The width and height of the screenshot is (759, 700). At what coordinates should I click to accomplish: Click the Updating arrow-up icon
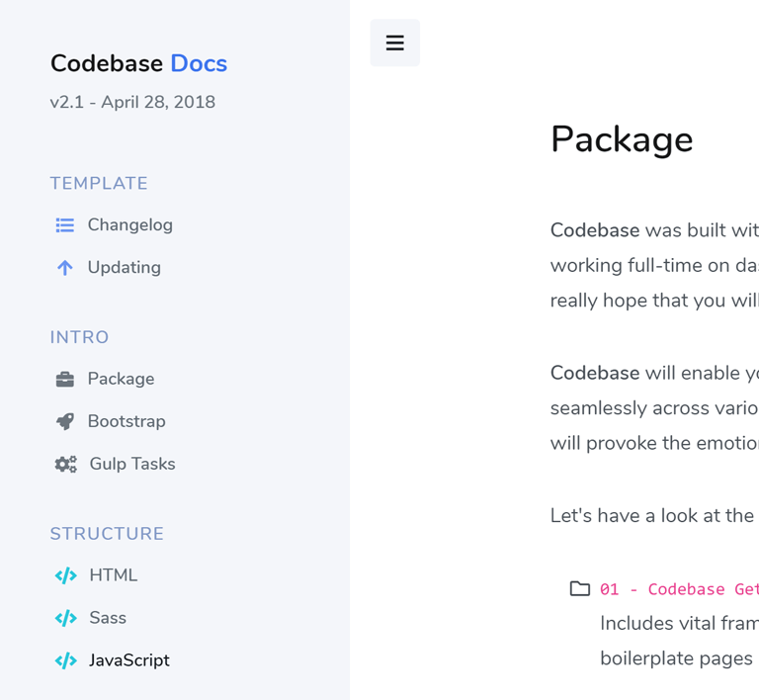(x=65, y=268)
